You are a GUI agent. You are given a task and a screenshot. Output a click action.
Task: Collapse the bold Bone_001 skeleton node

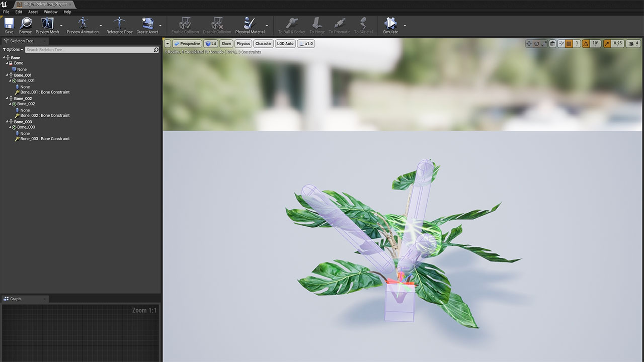coord(7,75)
